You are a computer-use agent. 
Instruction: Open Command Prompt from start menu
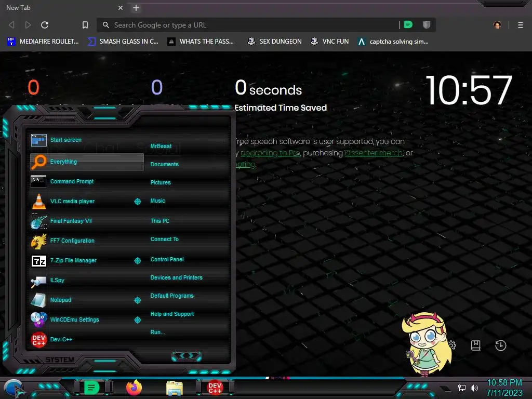pyautogui.click(x=87, y=181)
